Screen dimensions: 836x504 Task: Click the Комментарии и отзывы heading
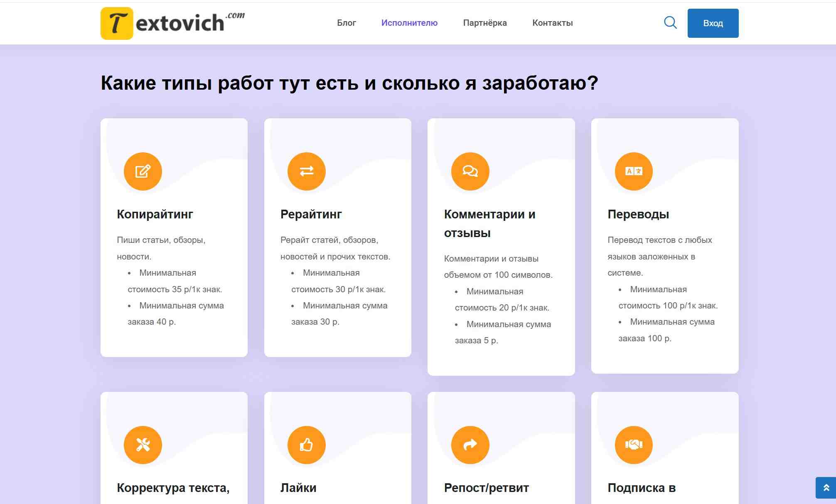(489, 223)
